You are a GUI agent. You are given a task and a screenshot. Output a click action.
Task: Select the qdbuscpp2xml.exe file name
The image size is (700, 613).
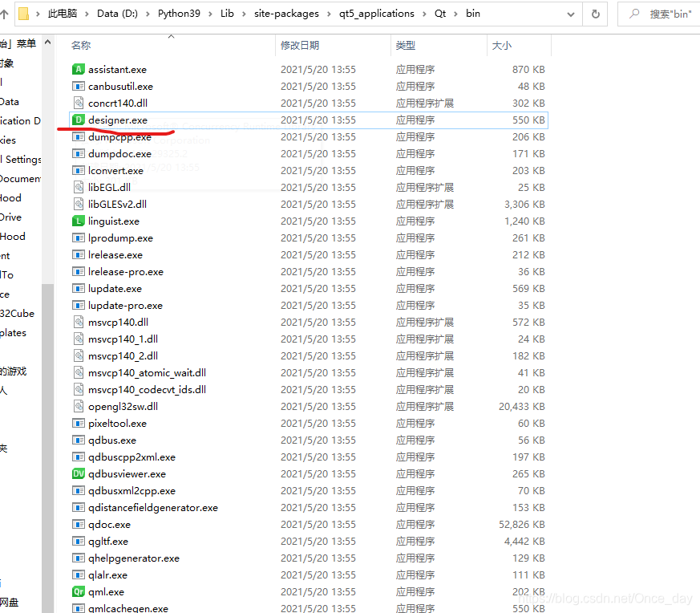[x=132, y=457]
